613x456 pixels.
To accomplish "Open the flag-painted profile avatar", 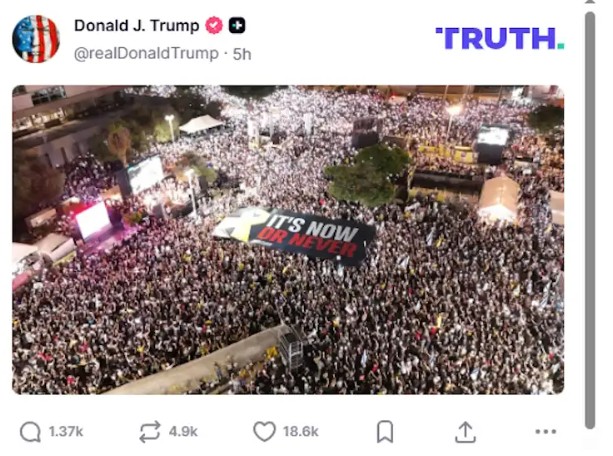I will tap(36, 39).
